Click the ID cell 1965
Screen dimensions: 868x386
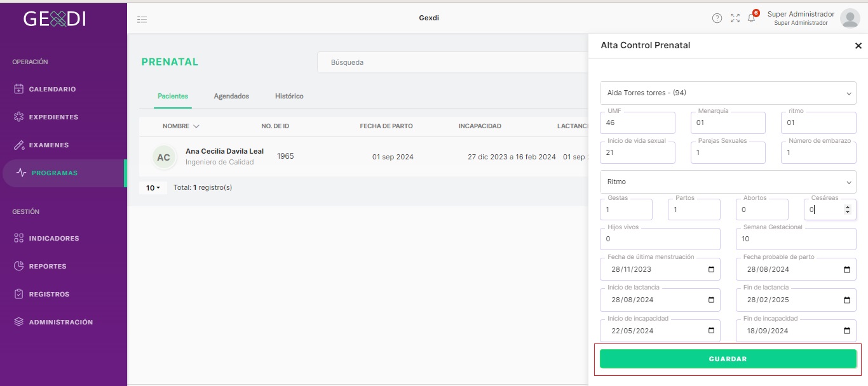[x=285, y=156]
